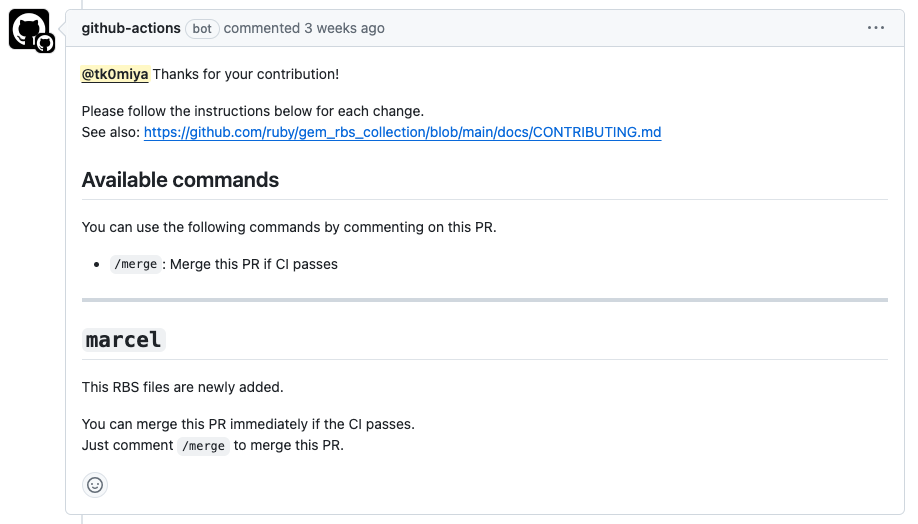Open the CONTRIBUTING.md documentation link

click(402, 132)
